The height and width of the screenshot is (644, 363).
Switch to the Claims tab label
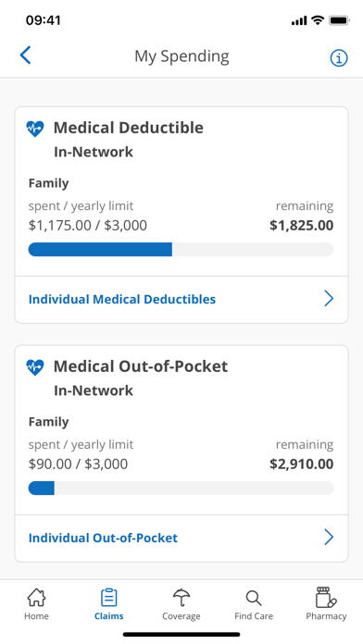point(109,616)
